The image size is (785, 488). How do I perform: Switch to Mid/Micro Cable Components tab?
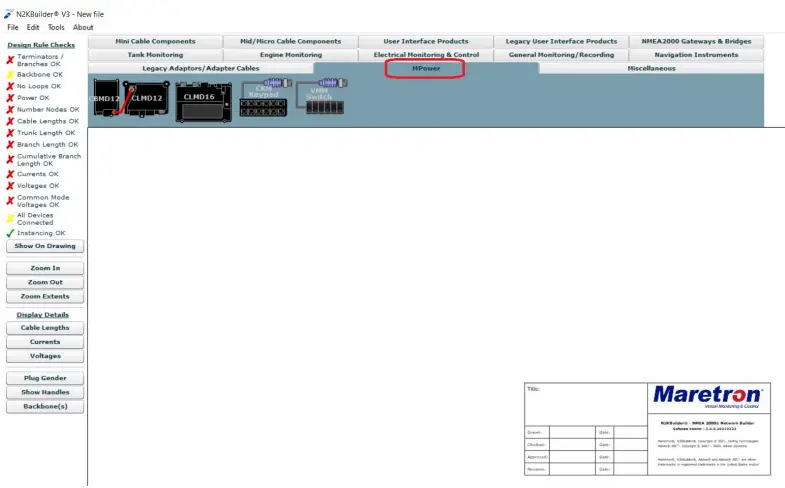(290, 42)
